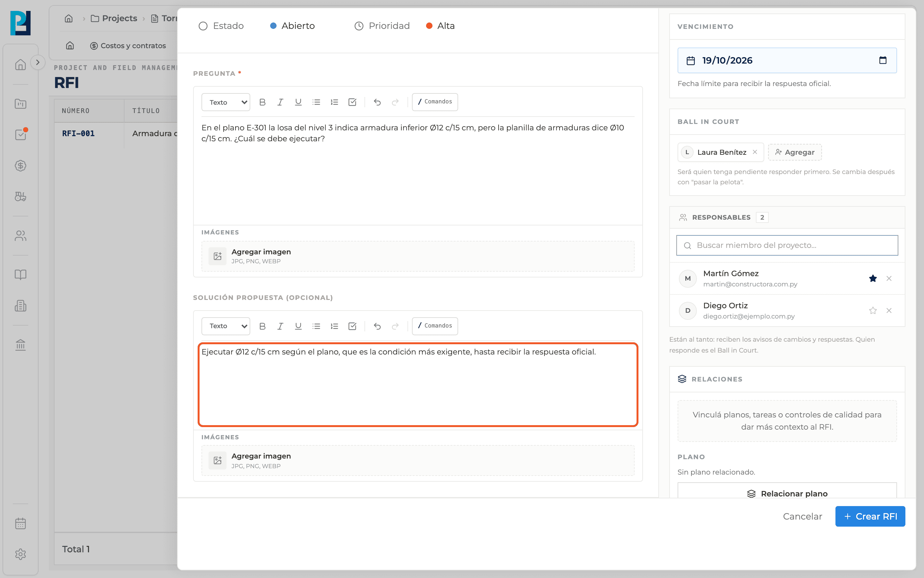Remove Diego Ortiz from responsables
The image size is (924, 578).
[889, 311]
